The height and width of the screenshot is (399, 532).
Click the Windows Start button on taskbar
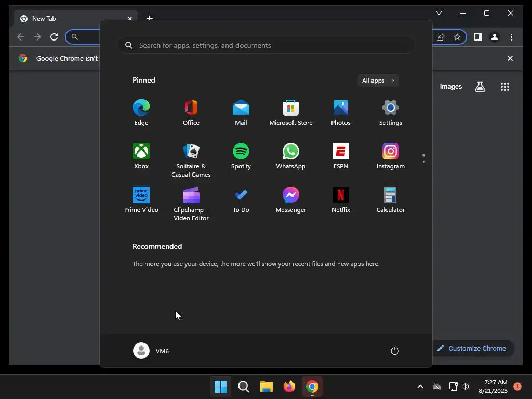(220, 387)
